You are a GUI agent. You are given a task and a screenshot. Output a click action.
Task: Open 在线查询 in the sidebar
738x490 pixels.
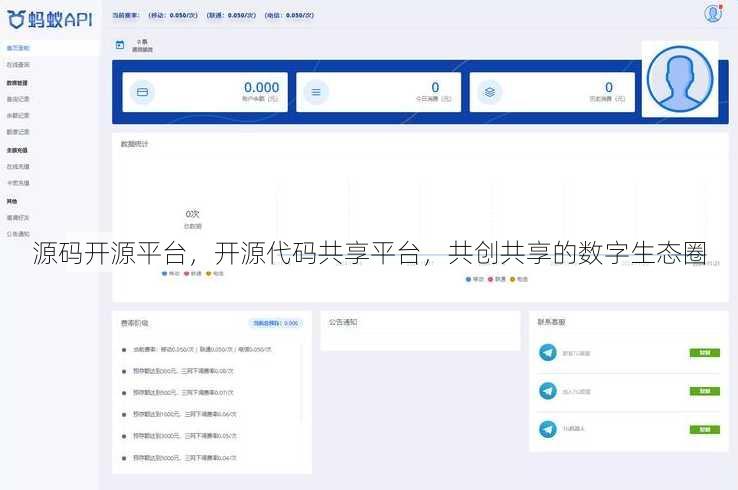pyautogui.click(x=18, y=64)
